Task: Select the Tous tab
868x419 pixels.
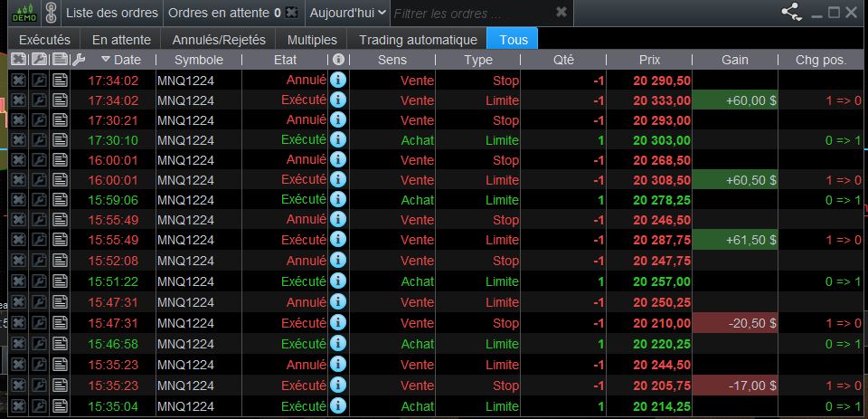Action: (x=514, y=39)
